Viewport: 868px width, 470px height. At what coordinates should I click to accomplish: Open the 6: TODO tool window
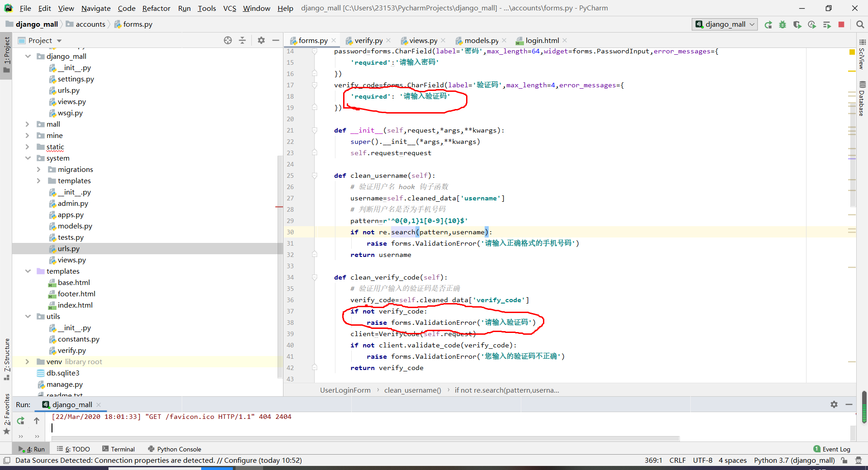click(73, 449)
